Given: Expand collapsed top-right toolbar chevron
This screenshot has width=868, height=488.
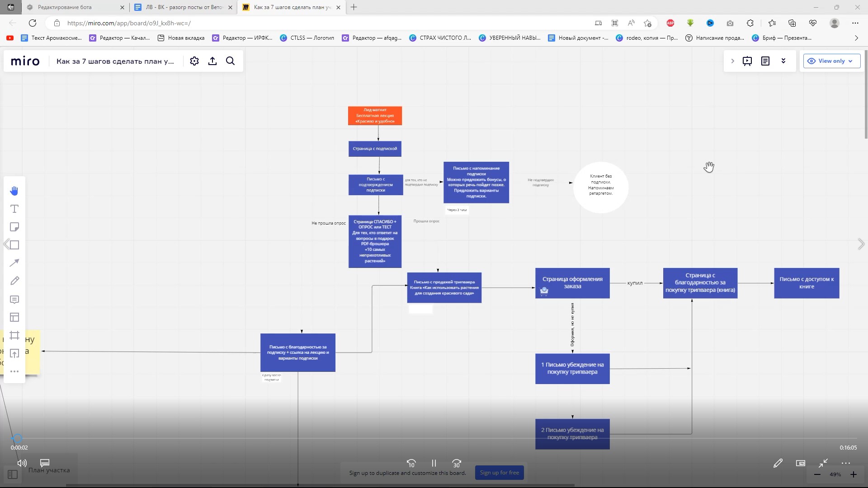Looking at the screenshot, I should (x=732, y=61).
